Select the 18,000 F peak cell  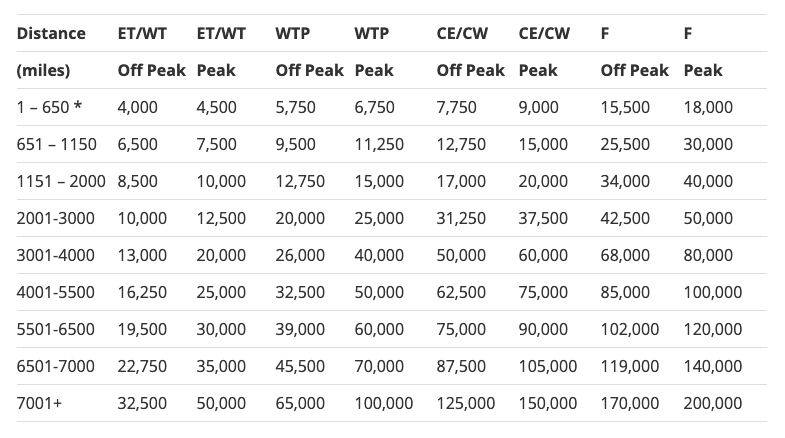click(708, 107)
